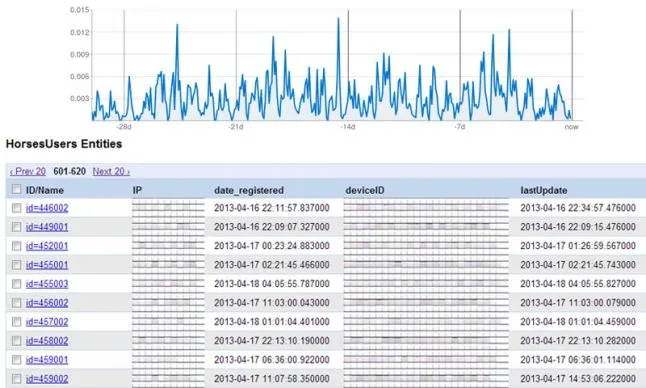646x388 pixels.
Task: Tick the checkbox for id=459002
Action: pos(16,379)
